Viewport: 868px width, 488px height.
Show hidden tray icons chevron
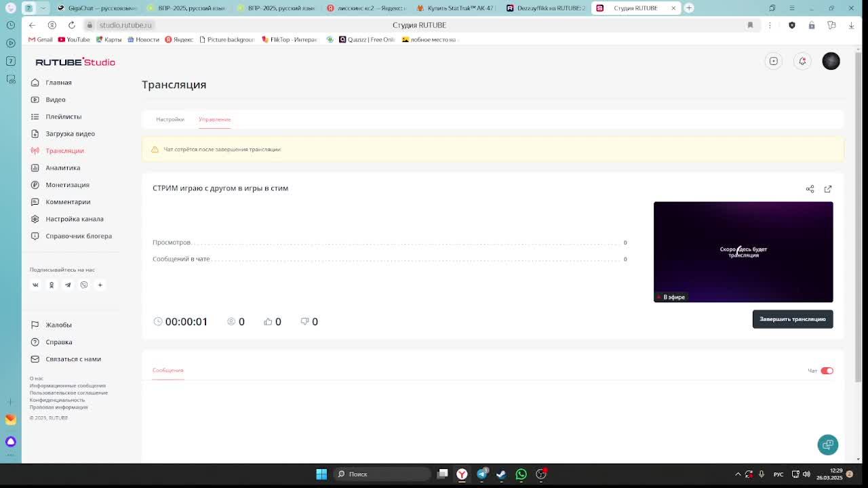click(738, 474)
